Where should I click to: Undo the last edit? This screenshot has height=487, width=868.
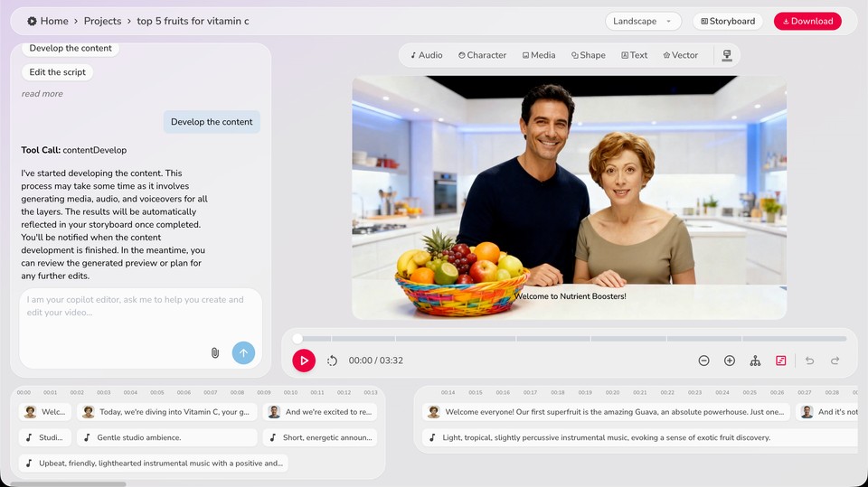(809, 361)
